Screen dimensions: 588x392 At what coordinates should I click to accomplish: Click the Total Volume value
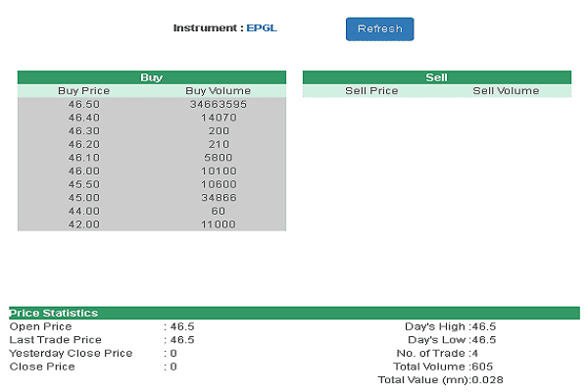point(482,367)
